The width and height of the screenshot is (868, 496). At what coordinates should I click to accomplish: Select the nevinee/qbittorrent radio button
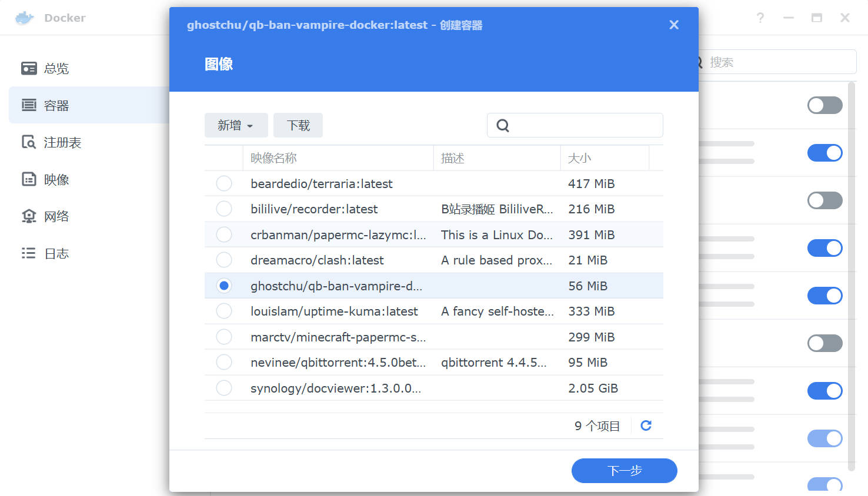click(x=224, y=362)
